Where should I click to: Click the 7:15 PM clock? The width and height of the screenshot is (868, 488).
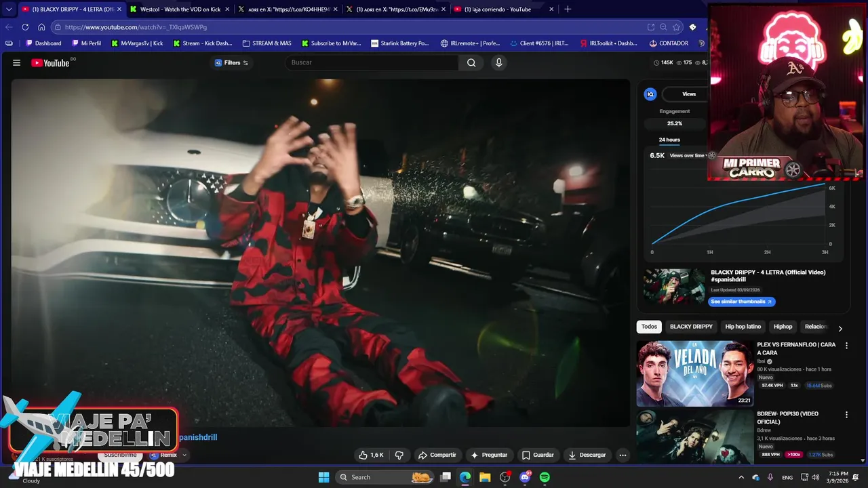coord(838,473)
